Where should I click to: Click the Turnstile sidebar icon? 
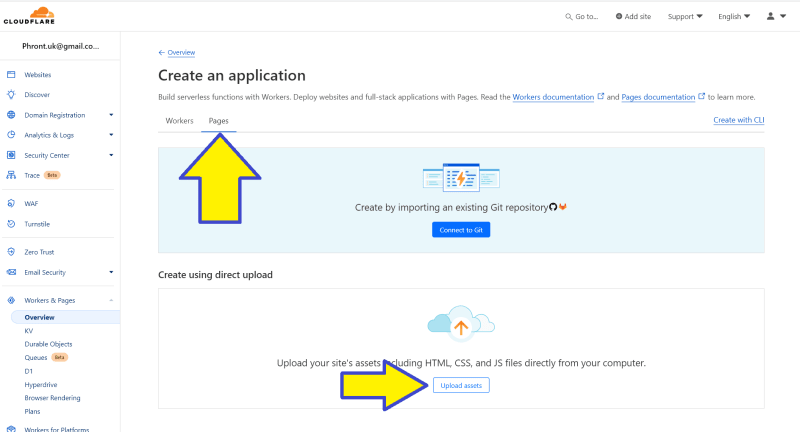point(11,224)
